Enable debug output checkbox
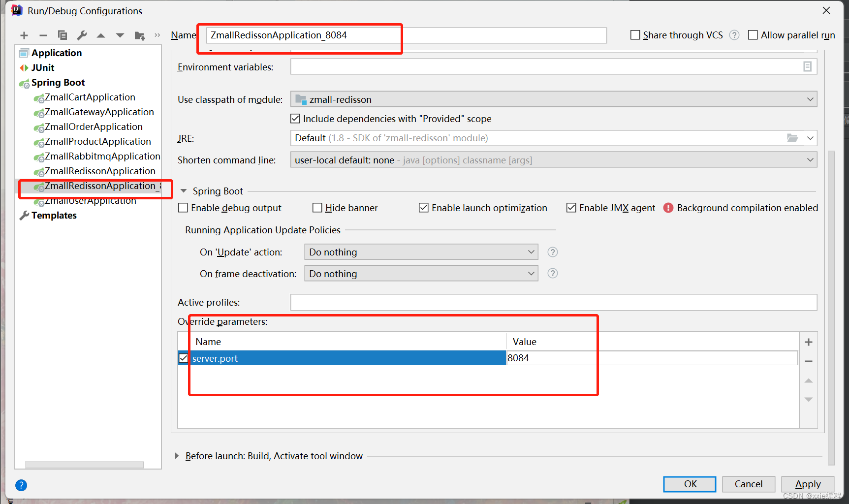Image resolution: width=849 pixels, height=504 pixels. click(x=183, y=208)
